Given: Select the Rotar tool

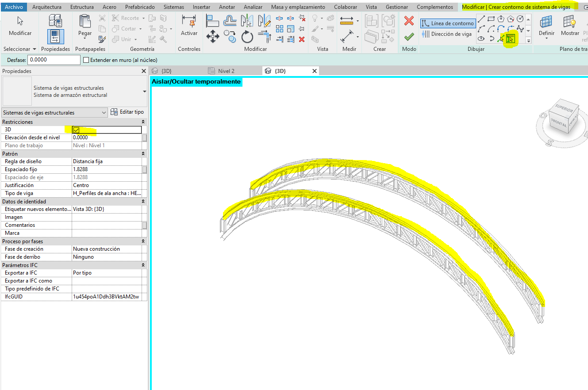Looking at the screenshot, I should click(x=247, y=37).
